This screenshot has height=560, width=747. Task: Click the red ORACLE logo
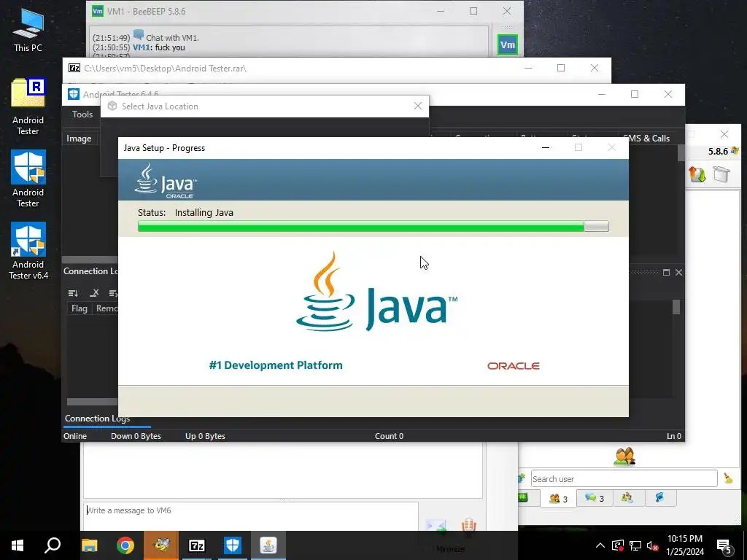[x=513, y=366]
